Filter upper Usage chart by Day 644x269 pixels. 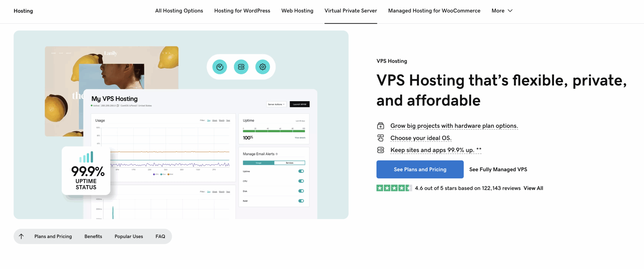tap(209, 120)
